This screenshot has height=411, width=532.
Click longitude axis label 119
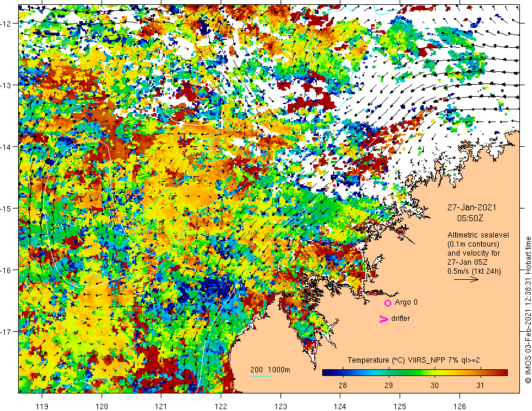pos(42,406)
